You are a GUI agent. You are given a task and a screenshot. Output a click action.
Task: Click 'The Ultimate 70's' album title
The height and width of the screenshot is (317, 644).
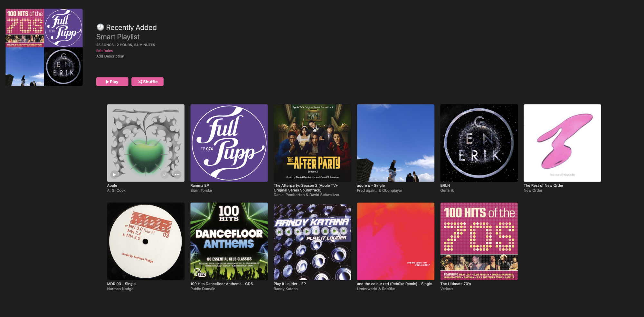click(x=456, y=284)
